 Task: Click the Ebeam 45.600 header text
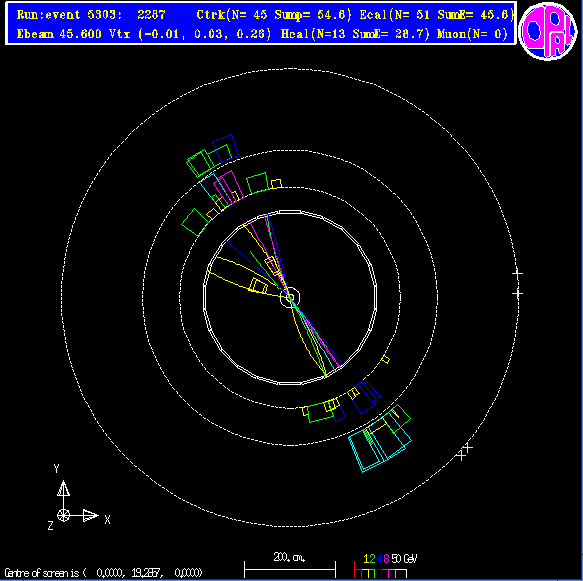[x=59, y=34]
